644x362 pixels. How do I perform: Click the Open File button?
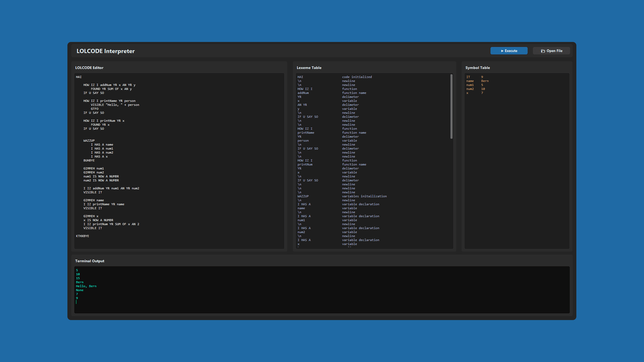(x=551, y=51)
